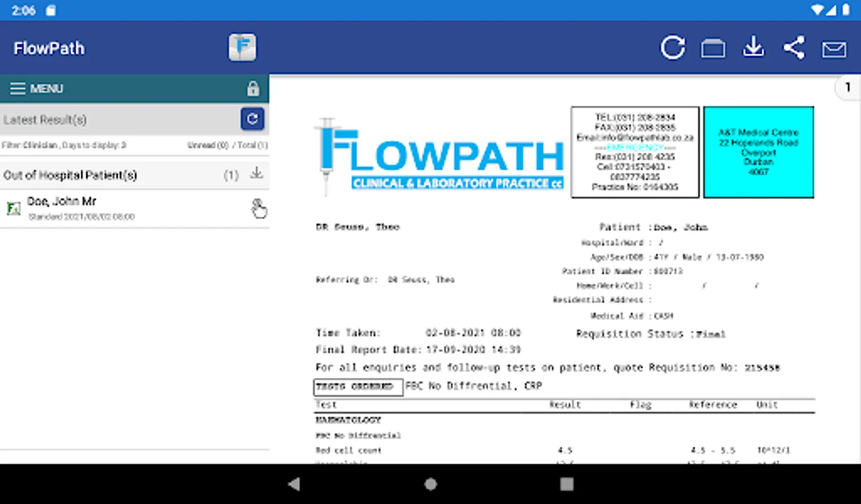
Task: Email the report using the envelope icon
Action: 834,49
